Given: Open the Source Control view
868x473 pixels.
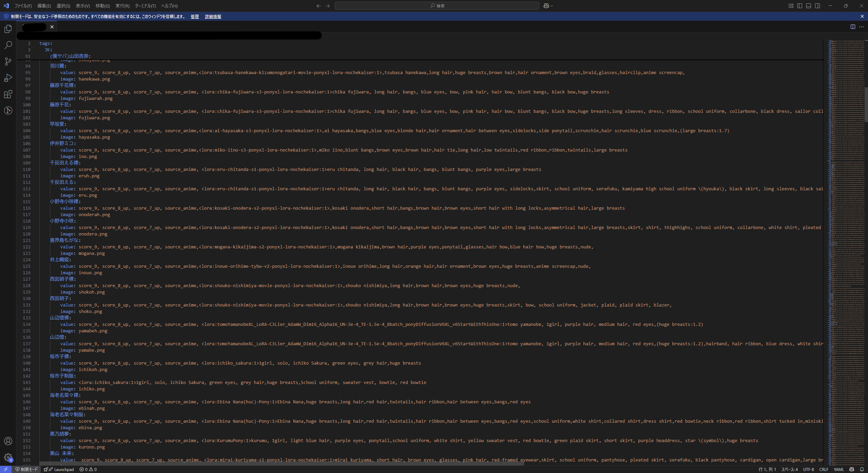Looking at the screenshot, I should 8,62.
